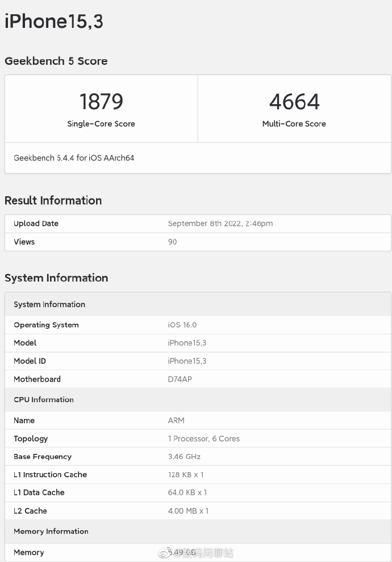
Task: Click the Upload Date row value
Action: [x=220, y=224]
